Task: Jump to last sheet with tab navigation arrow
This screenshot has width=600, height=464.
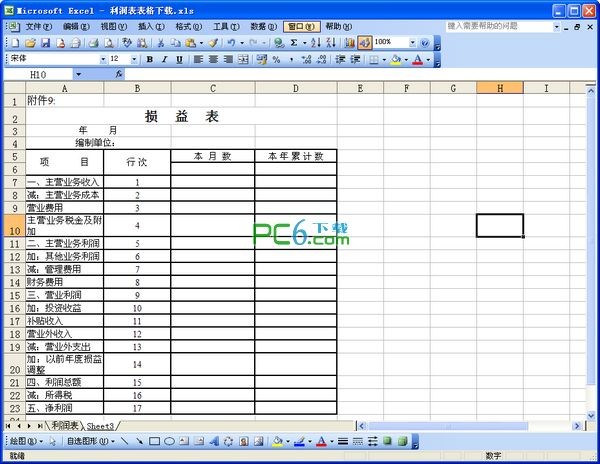Action: coord(40,426)
